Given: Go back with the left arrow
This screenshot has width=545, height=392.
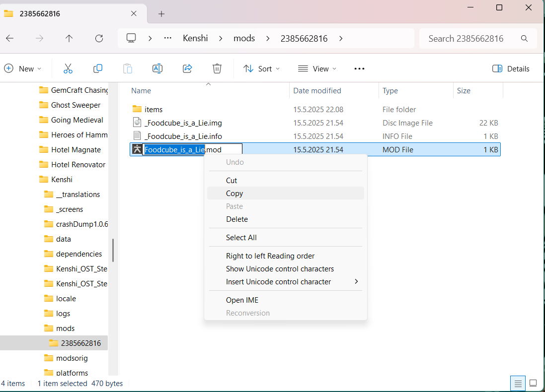Looking at the screenshot, I should pos(10,38).
